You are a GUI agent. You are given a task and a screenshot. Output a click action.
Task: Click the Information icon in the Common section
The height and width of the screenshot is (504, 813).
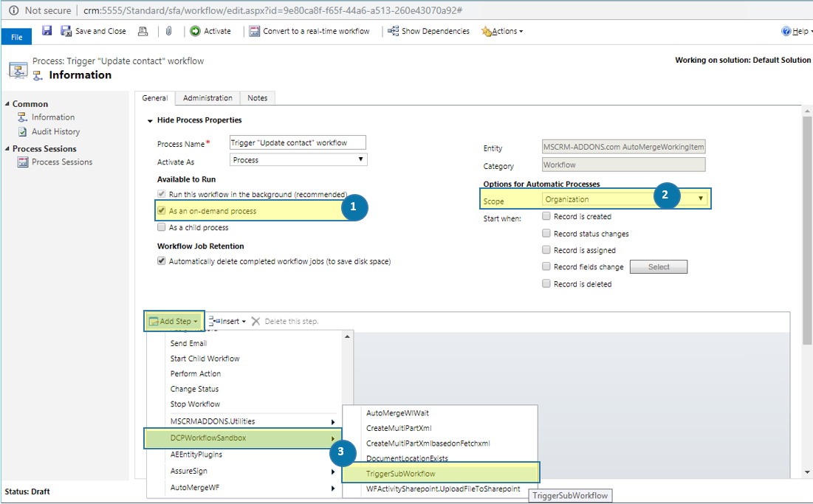(x=23, y=117)
